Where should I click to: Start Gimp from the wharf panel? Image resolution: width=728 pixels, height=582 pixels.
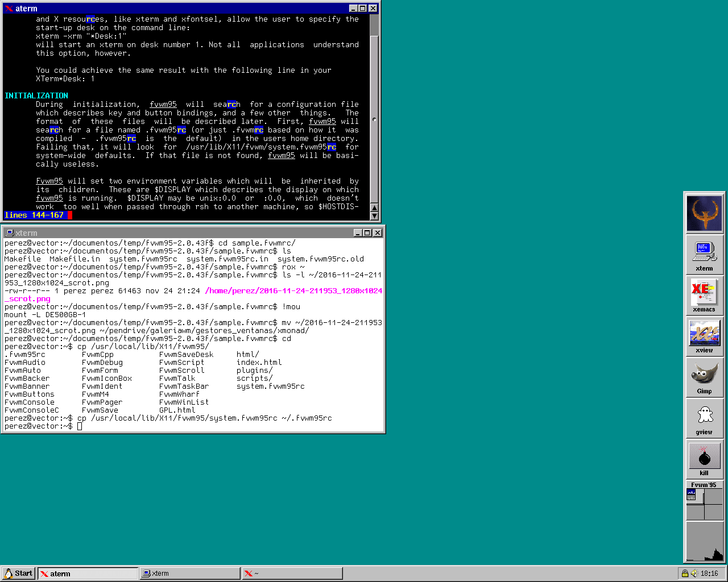(704, 377)
